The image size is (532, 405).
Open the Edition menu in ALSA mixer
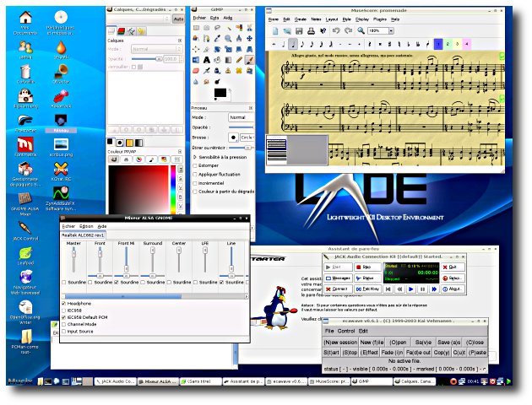coord(86,226)
